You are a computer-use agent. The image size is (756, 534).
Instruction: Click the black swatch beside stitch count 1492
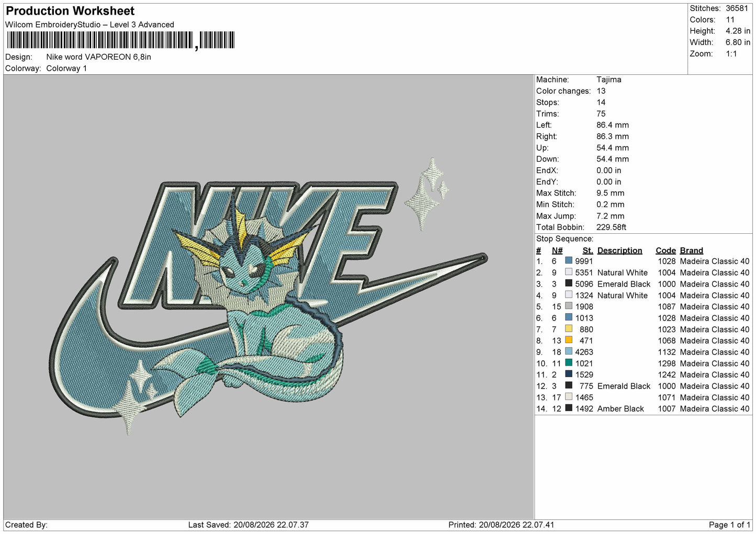click(569, 408)
